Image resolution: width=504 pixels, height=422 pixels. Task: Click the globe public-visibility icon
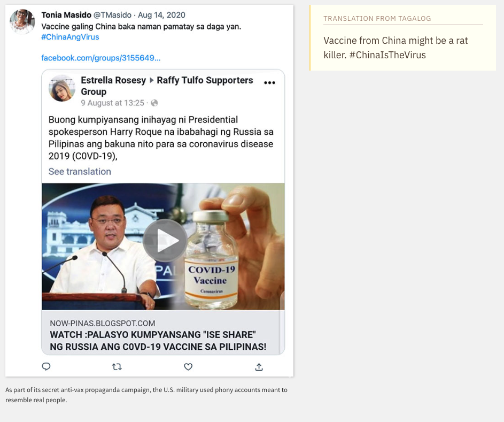(154, 103)
